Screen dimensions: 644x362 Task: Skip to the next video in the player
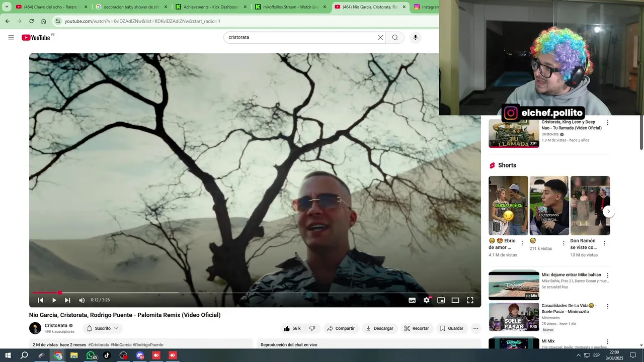[67, 300]
